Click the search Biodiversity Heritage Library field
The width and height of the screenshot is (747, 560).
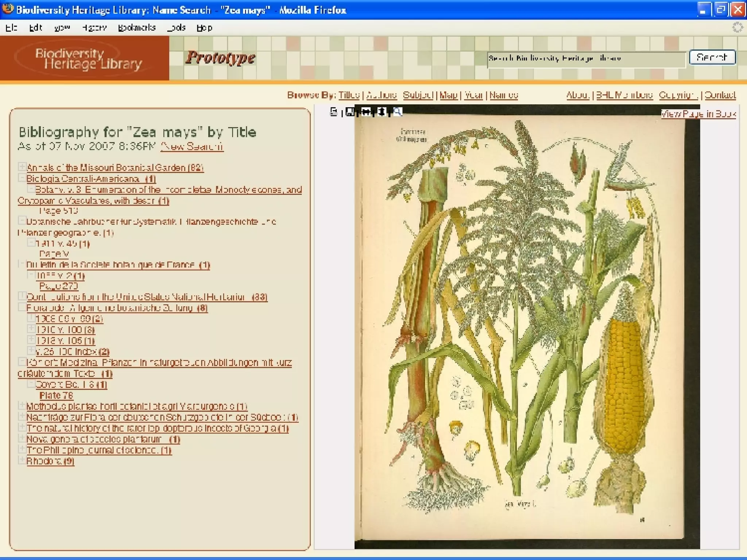587,59
